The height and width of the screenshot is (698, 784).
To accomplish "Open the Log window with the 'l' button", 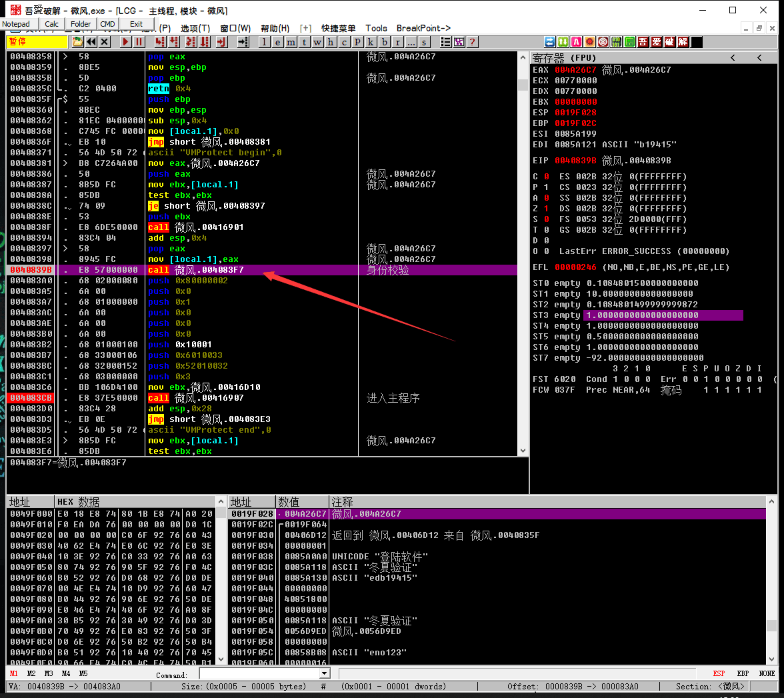I will point(264,42).
